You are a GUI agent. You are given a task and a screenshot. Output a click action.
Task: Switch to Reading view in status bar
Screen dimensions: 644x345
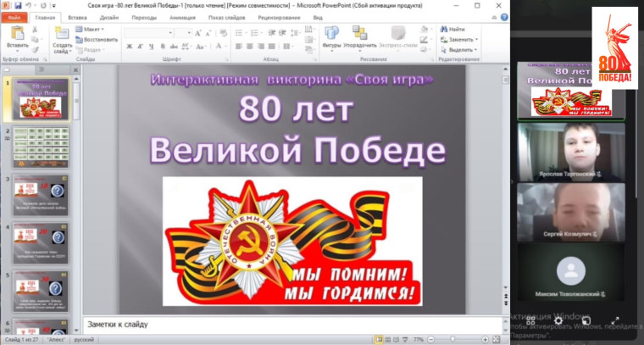(x=397, y=340)
